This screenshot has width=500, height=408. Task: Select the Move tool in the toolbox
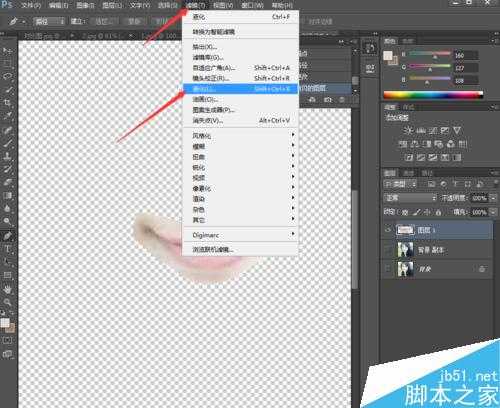(7, 51)
